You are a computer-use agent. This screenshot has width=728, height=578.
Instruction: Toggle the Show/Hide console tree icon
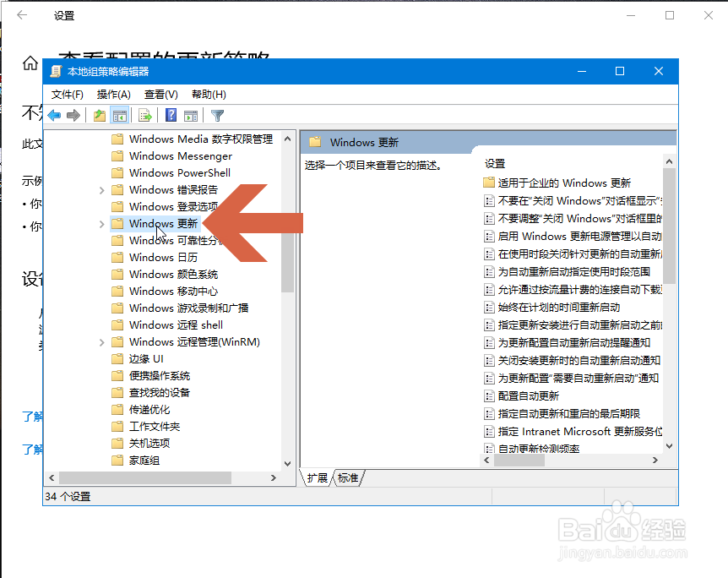pos(120,115)
